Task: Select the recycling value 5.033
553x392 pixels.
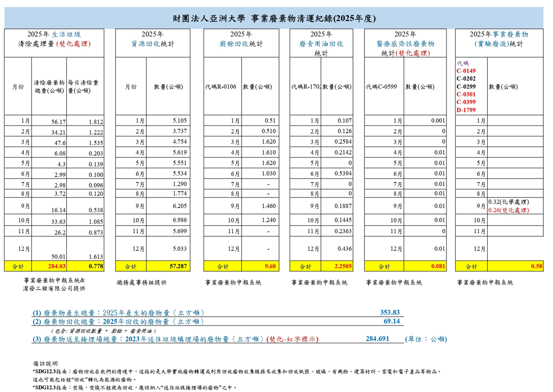Action: coord(180,249)
